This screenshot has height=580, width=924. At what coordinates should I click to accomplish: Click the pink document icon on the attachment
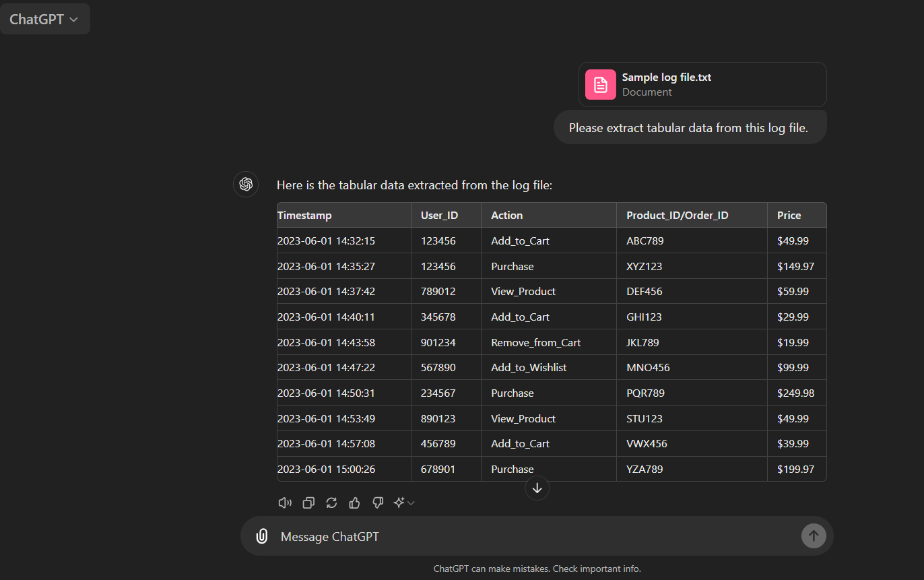tap(600, 84)
